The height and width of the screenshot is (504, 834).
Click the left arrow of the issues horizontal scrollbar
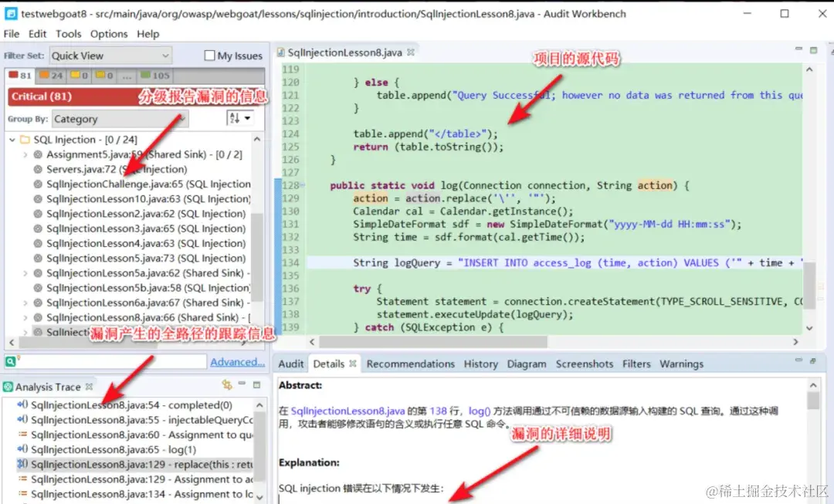click(12, 343)
